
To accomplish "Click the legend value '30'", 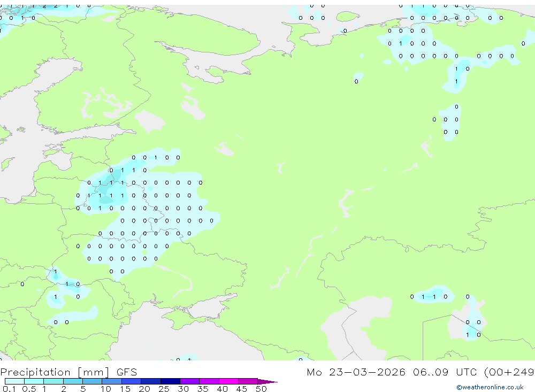I will click(x=183, y=389).
